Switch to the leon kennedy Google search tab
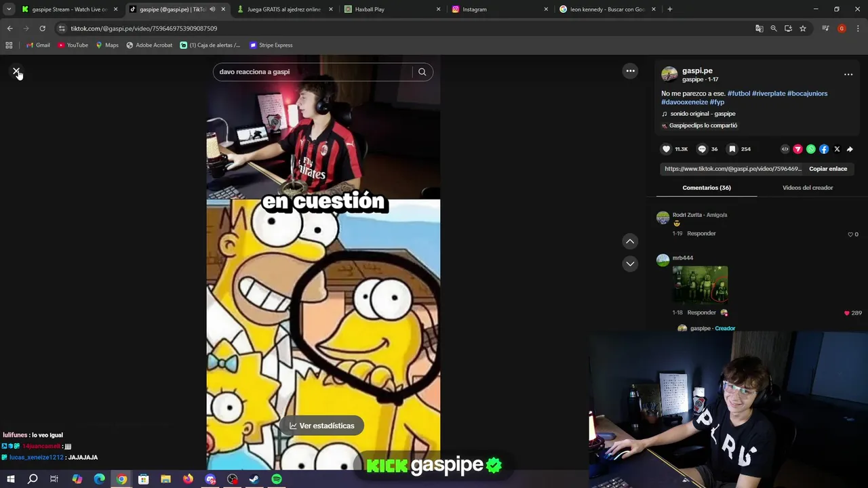This screenshot has height=488, width=868. point(607,9)
